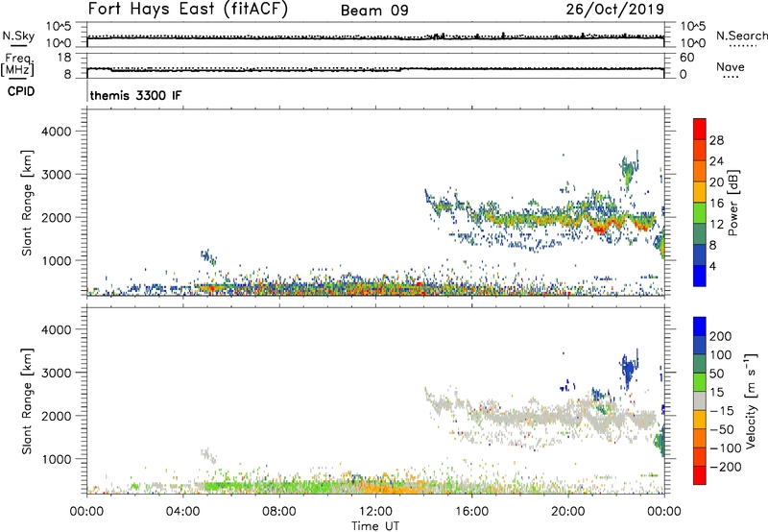
Task: Click the '04:00' time tick label
Action: (x=183, y=512)
